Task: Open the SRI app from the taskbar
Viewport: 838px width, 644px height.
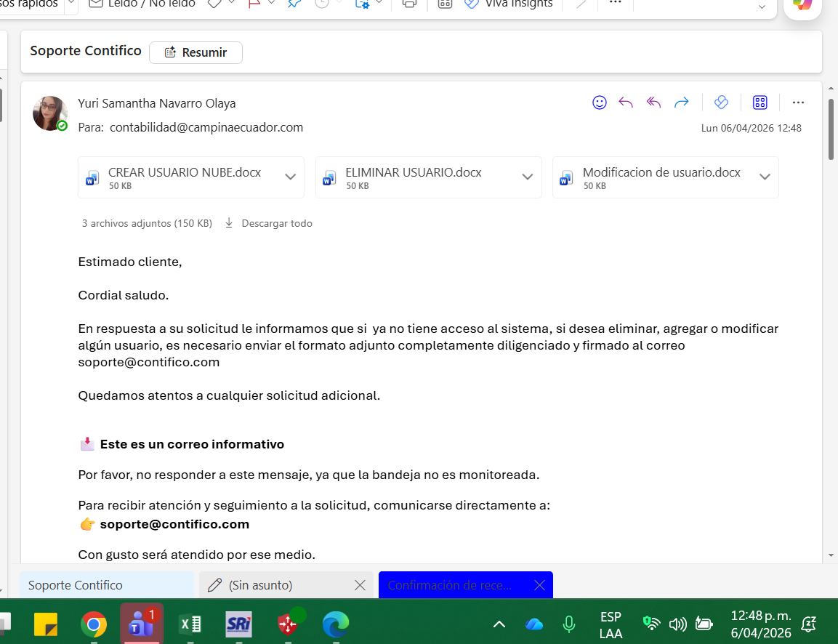Action: click(238, 624)
